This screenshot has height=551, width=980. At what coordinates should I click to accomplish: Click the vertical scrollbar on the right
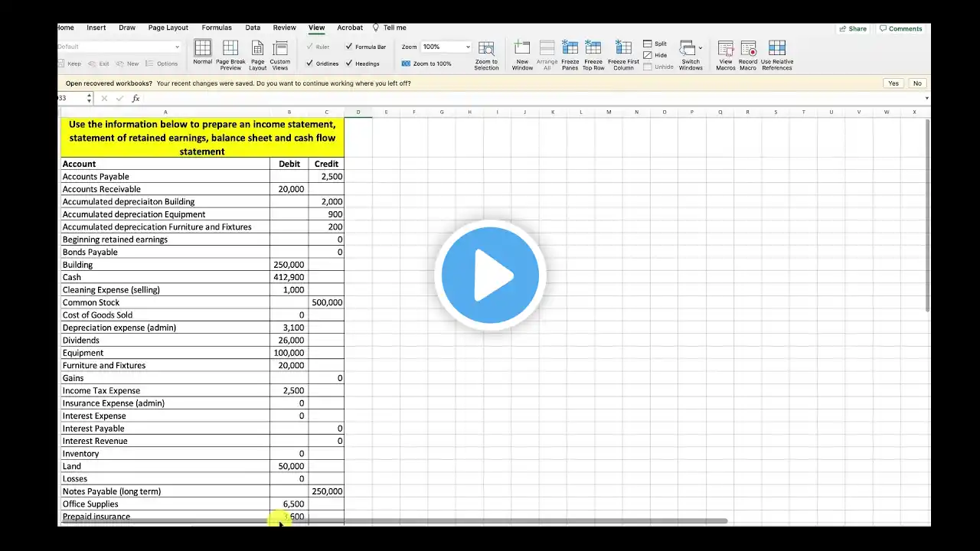(927, 214)
